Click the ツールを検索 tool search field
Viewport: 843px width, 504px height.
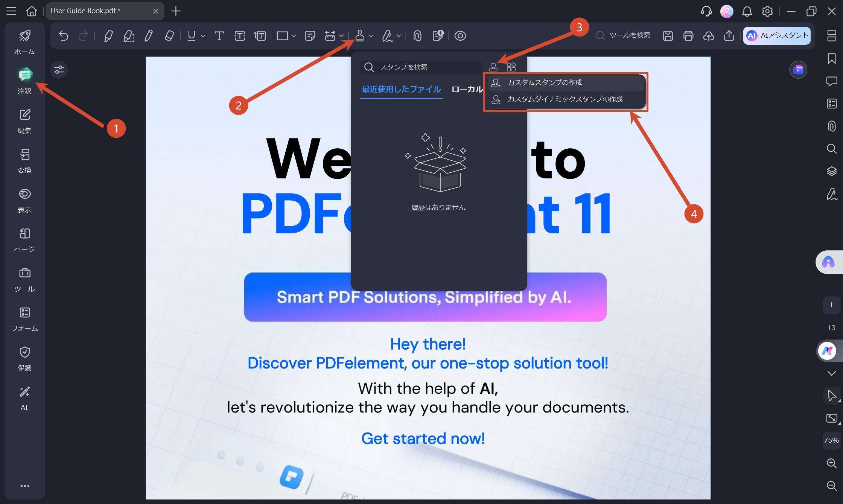pyautogui.click(x=623, y=35)
